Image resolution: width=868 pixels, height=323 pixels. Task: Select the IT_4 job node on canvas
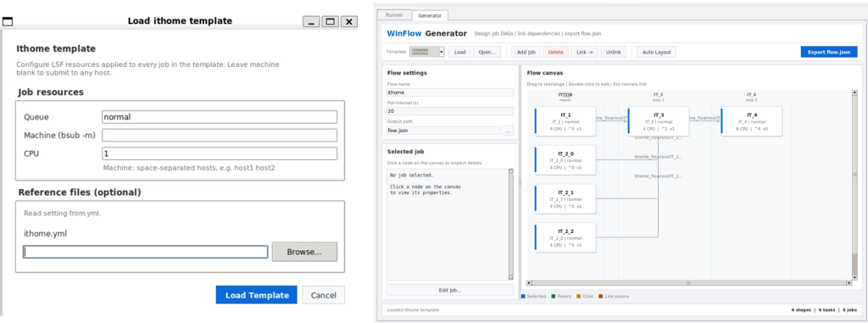pos(751,121)
